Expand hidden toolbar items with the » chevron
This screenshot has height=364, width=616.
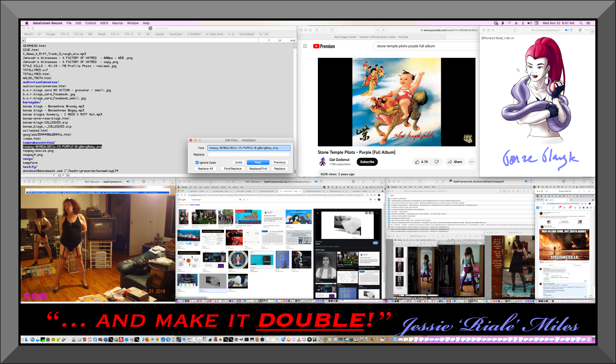point(587,30)
